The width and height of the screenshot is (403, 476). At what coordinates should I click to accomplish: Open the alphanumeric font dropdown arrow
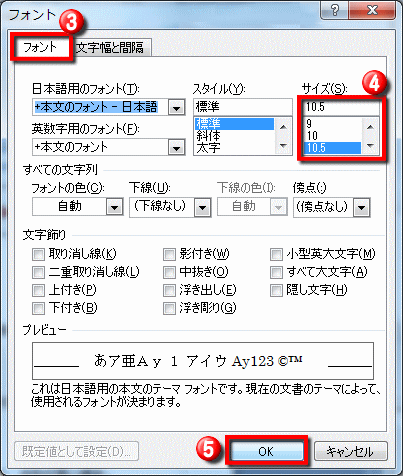click(176, 147)
